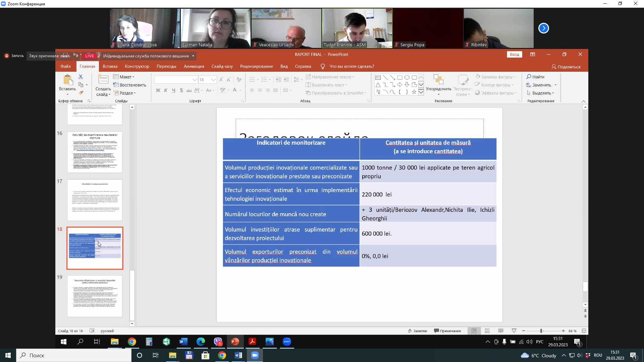Click the Восстановить reset button
This screenshot has width=644, height=362.
click(x=129, y=85)
